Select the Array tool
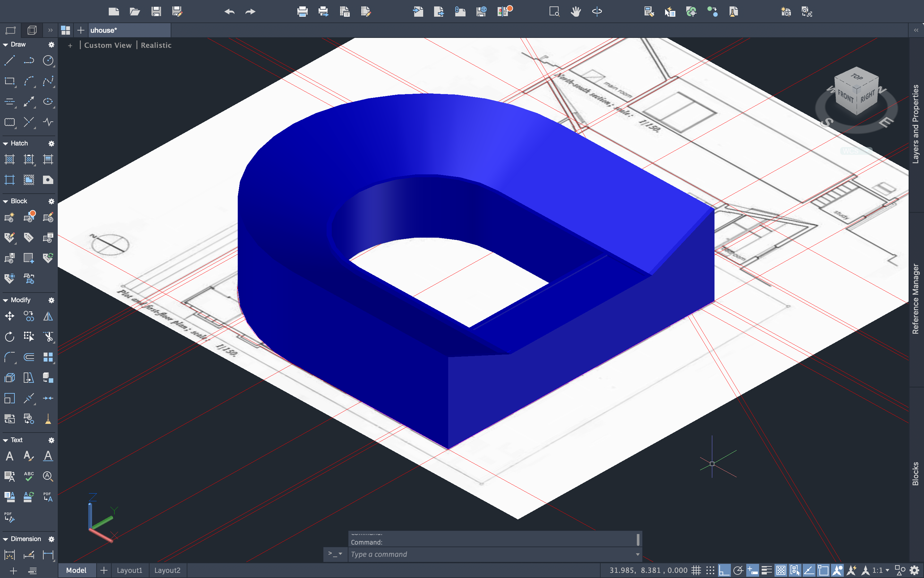Viewport: 924px width, 578px height. pos(48,357)
